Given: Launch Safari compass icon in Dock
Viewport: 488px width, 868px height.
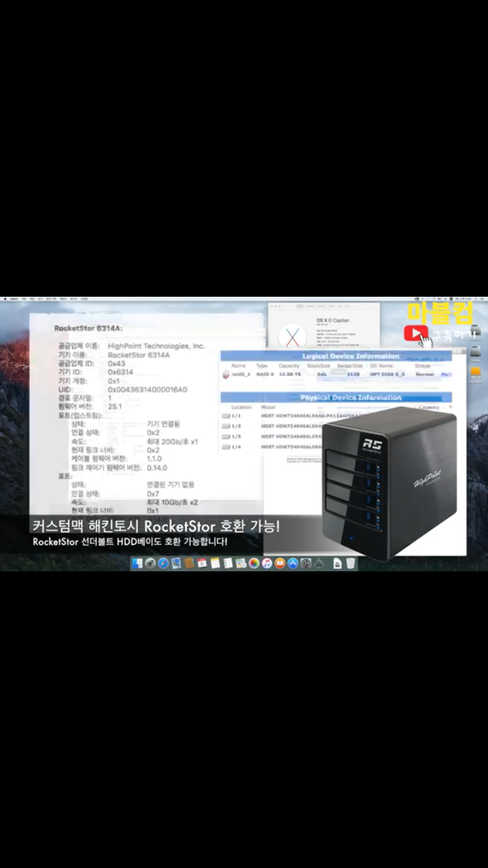Looking at the screenshot, I should pyautogui.click(x=163, y=563).
